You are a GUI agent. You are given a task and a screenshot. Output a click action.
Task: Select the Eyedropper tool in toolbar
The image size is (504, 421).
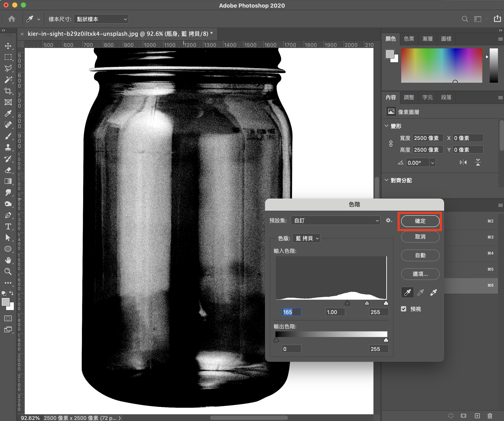click(8, 113)
